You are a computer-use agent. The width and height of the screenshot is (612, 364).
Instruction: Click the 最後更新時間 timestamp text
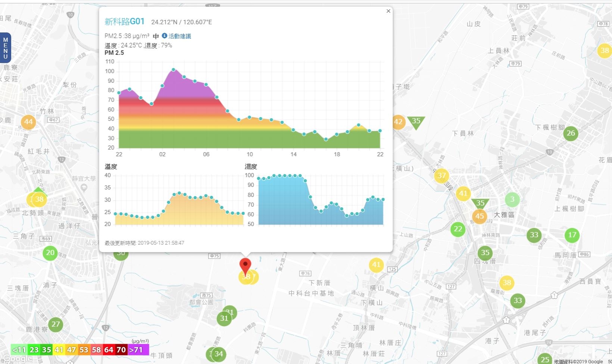[x=144, y=243]
